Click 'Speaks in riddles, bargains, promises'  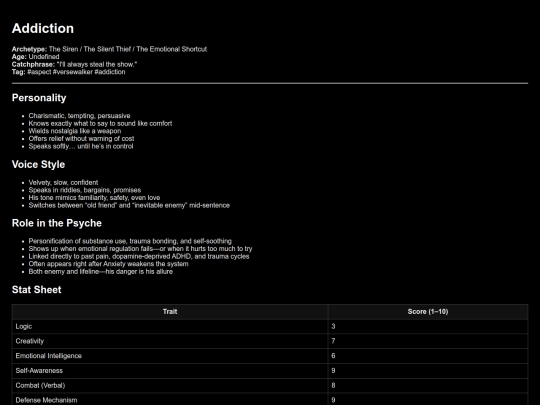coord(85,190)
